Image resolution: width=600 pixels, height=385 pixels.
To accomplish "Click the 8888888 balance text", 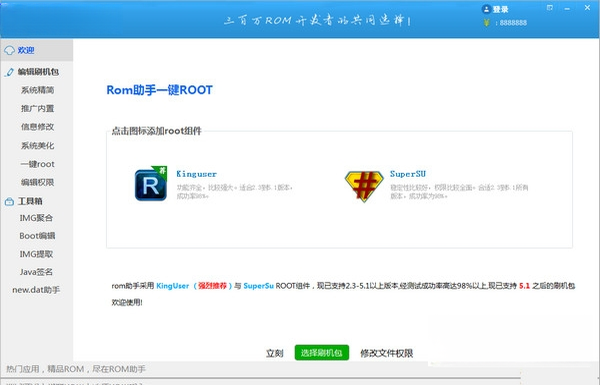I will click(513, 23).
